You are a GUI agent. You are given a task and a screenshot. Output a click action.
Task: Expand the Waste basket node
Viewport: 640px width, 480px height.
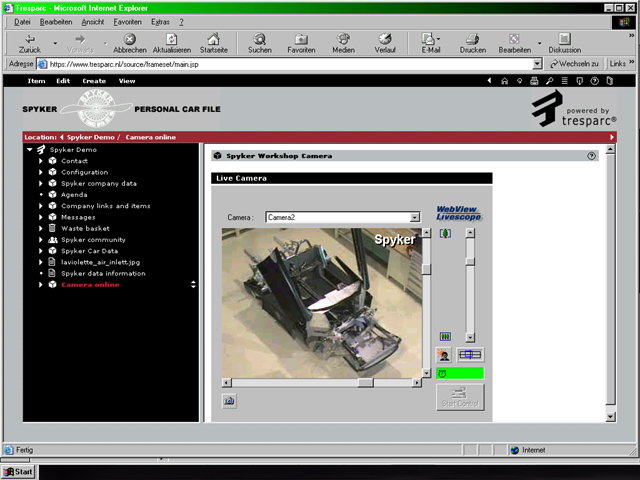40,228
